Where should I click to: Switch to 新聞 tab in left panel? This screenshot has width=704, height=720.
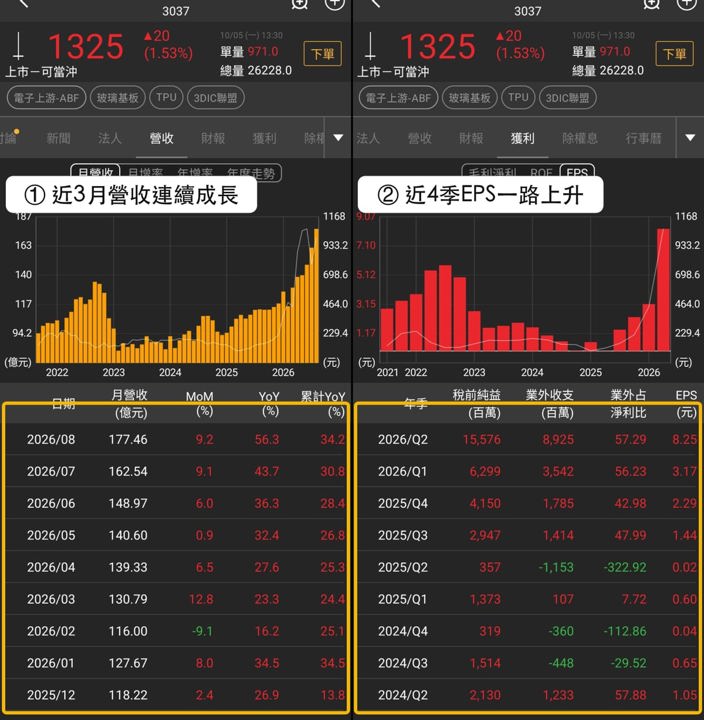click(x=58, y=138)
